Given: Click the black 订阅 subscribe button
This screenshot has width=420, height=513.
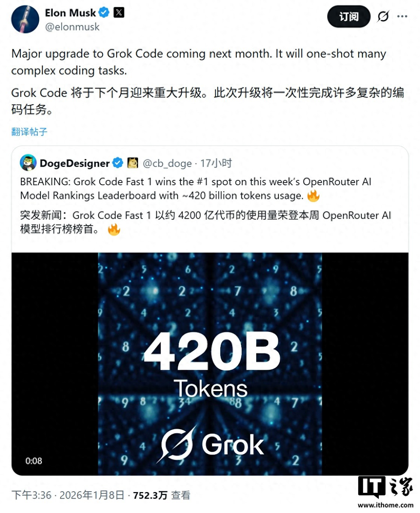Looking at the screenshot, I should coord(349,16).
